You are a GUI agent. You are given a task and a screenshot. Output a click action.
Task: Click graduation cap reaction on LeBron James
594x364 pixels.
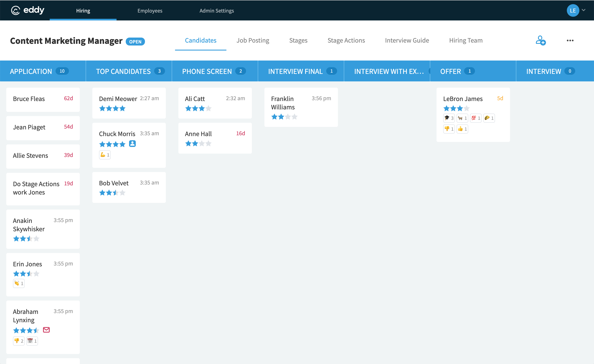449,118
